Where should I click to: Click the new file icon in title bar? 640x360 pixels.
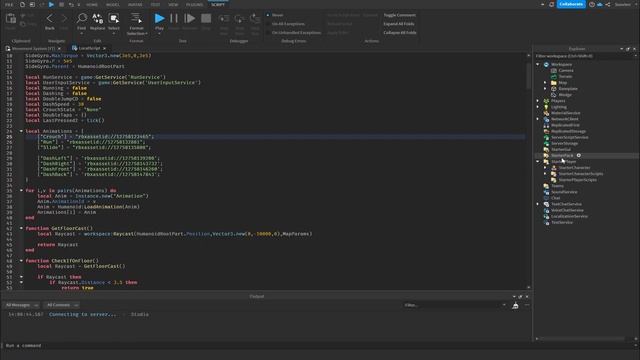tap(22, 4)
